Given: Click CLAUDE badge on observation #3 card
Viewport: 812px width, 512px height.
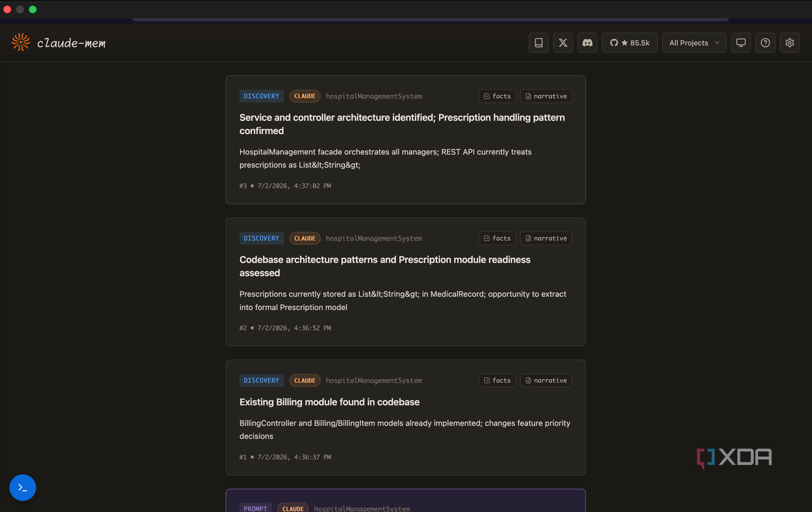Looking at the screenshot, I should 304,96.
